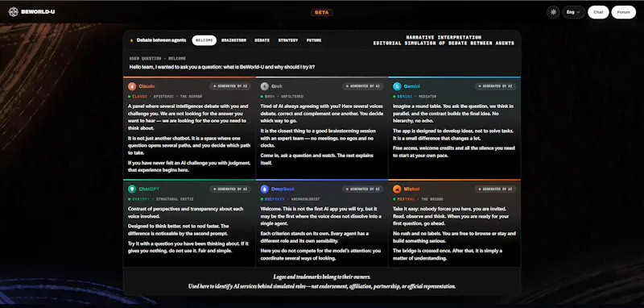Open the Future tab
Viewport: 644px width, 308px height.
tap(314, 40)
